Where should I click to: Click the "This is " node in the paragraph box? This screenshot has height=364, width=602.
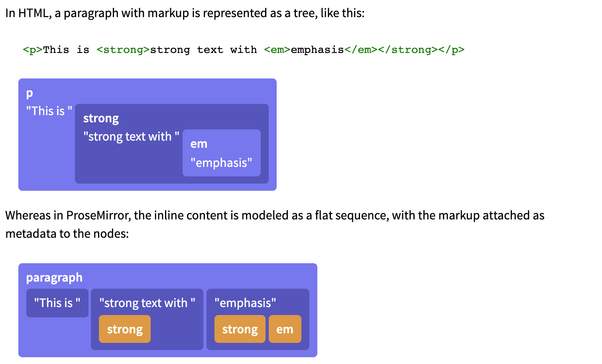click(x=57, y=303)
